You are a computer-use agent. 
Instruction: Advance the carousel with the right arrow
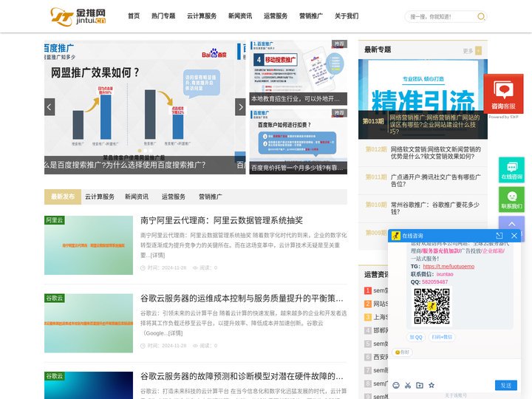point(240,107)
